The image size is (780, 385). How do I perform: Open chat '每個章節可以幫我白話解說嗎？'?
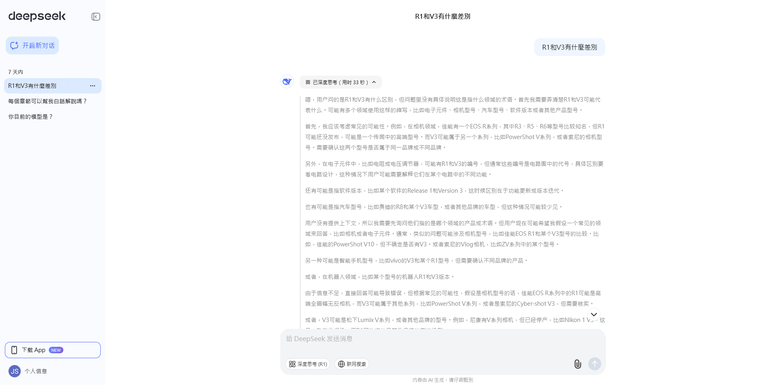(48, 101)
